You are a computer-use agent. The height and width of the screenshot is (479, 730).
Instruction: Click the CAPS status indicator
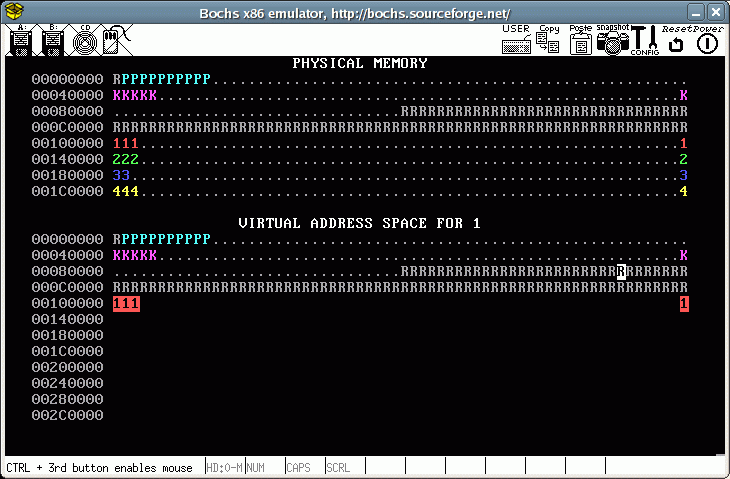point(298,467)
